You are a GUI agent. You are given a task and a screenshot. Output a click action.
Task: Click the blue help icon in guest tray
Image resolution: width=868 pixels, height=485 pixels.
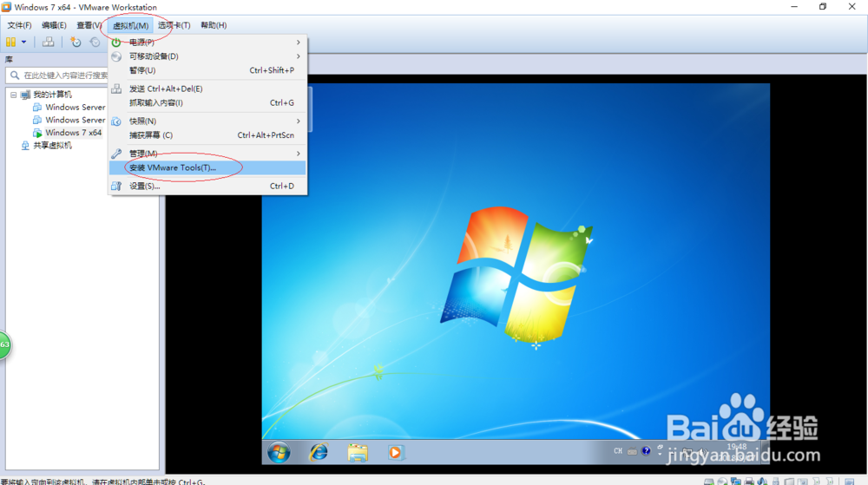(x=646, y=451)
